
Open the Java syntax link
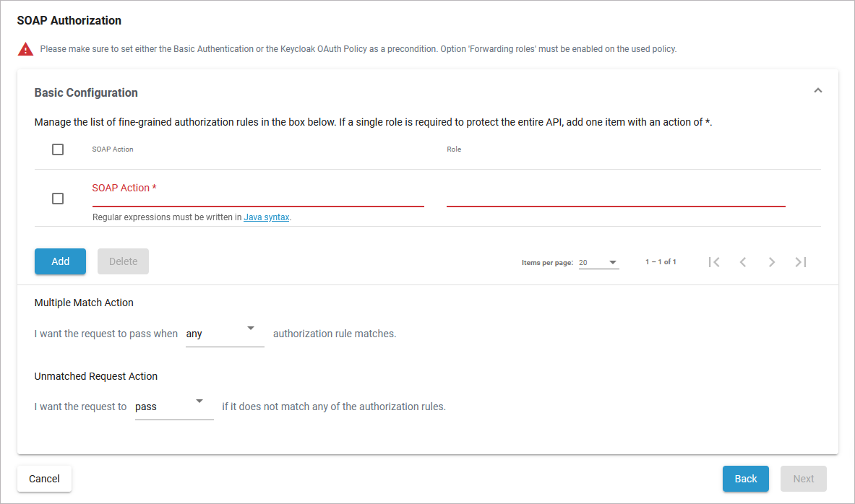point(266,217)
